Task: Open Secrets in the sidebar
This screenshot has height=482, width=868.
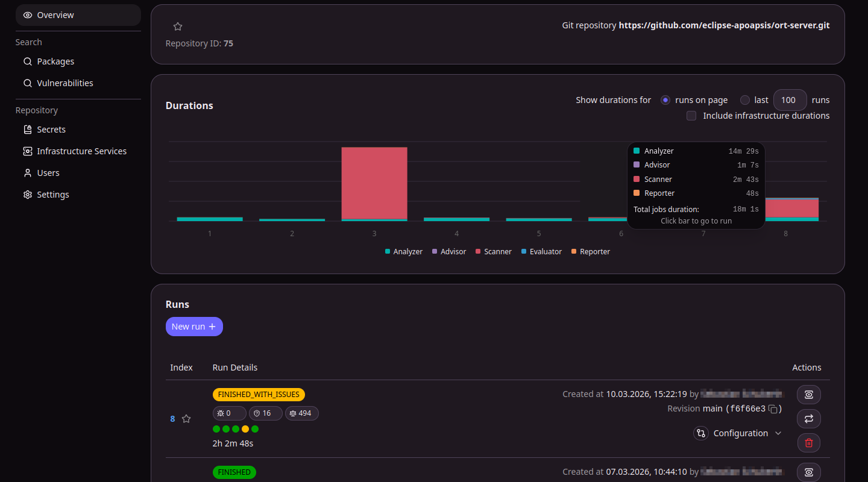Action: tap(78, 130)
